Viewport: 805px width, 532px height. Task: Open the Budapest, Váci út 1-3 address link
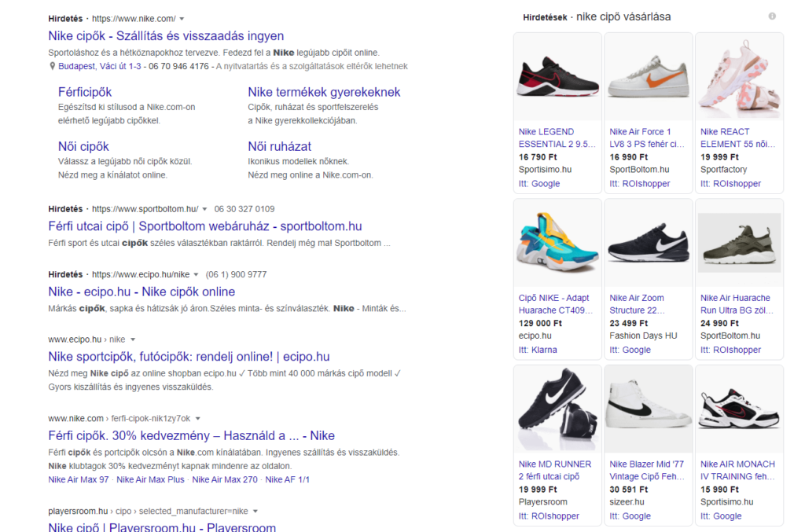[100, 66]
